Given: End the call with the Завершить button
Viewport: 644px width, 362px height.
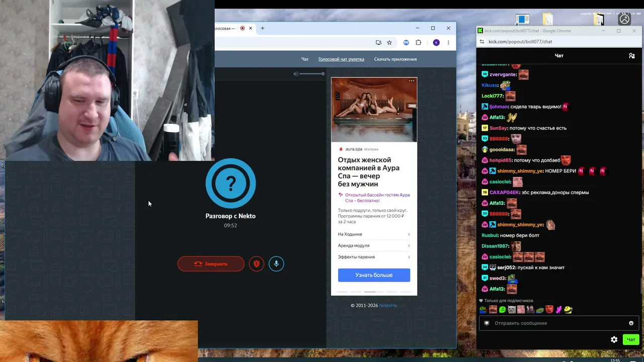Looking at the screenshot, I should 211,263.
